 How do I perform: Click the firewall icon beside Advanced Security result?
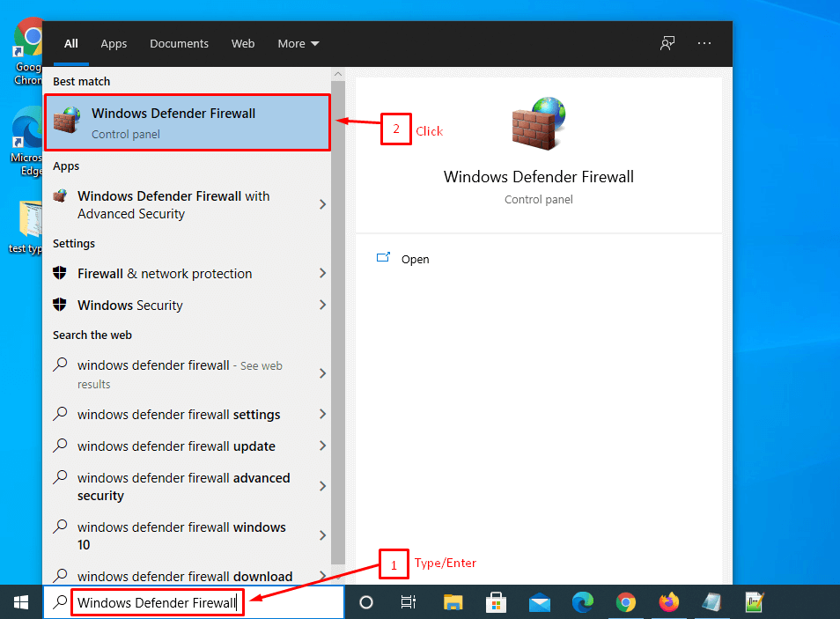point(60,195)
